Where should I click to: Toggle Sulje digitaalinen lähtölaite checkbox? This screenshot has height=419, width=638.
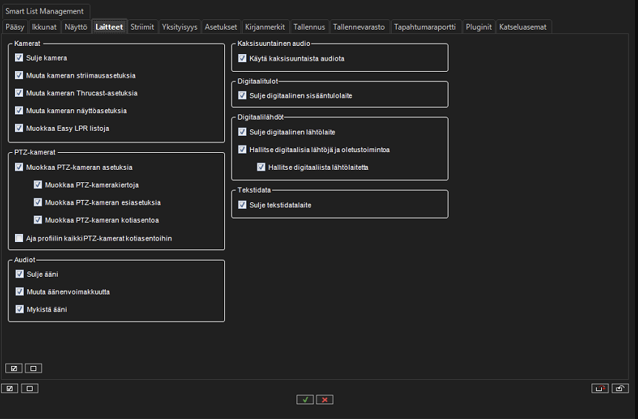(242, 132)
